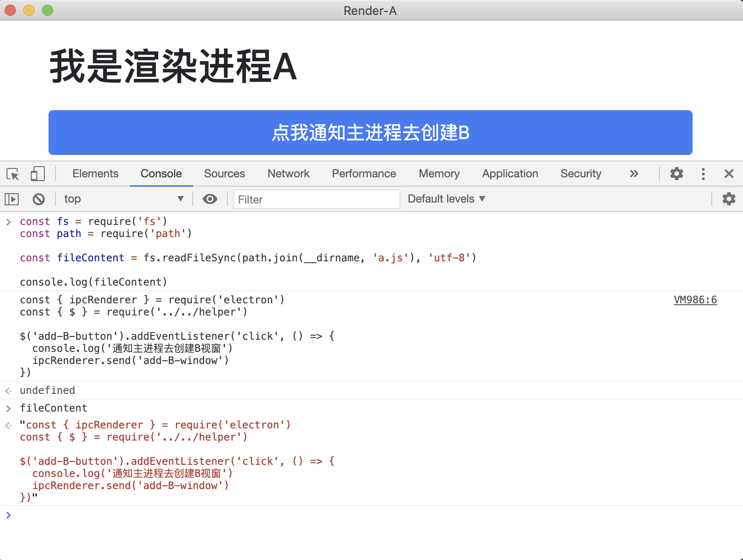Switch to the Memory tab
Image resolution: width=743 pixels, height=560 pixels.
[439, 174]
